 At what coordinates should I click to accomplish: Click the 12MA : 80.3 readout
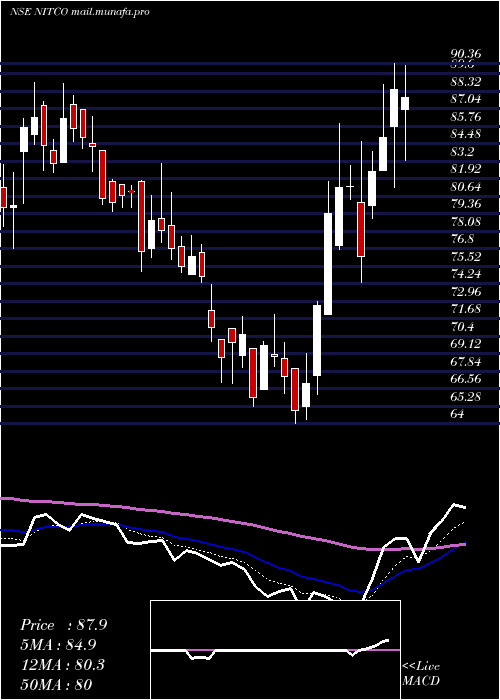[x=62, y=665]
